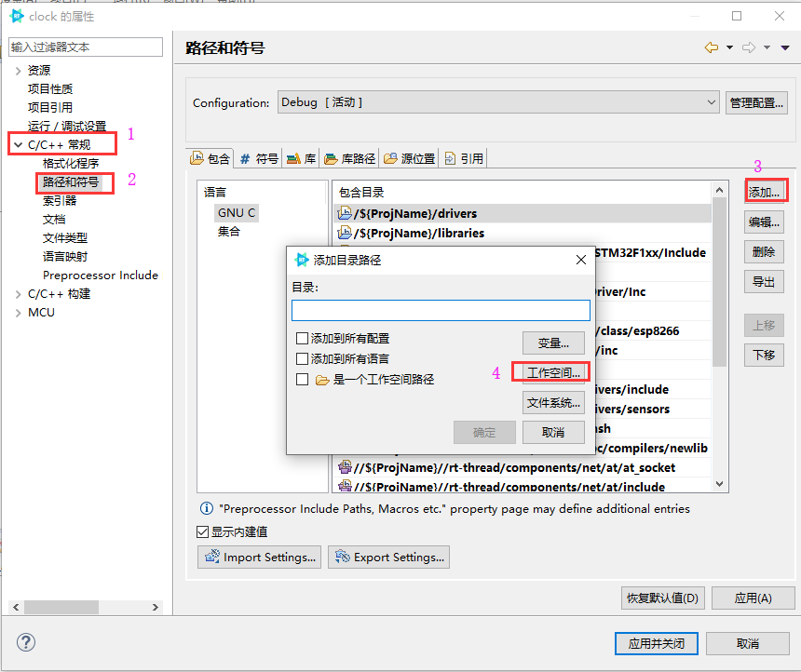Toggle 显示内建值 checkbox

point(203,531)
